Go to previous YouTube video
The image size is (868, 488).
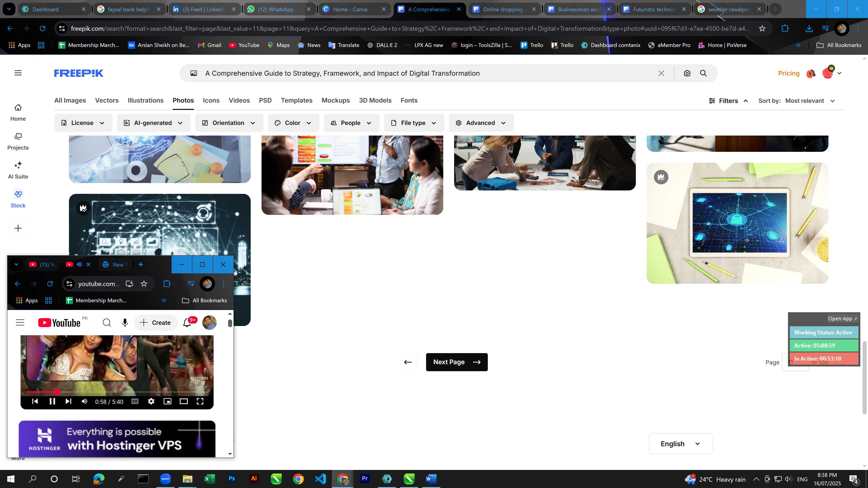click(x=35, y=401)
